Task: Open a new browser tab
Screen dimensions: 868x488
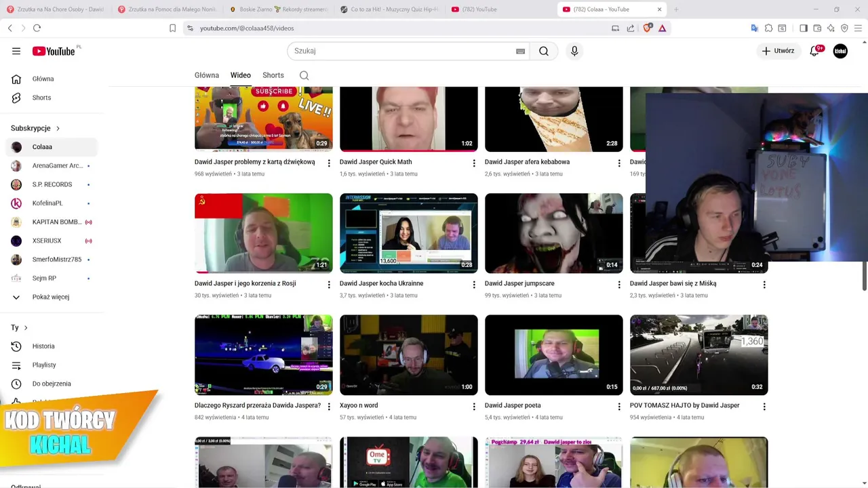Action: tap(676, 9)
